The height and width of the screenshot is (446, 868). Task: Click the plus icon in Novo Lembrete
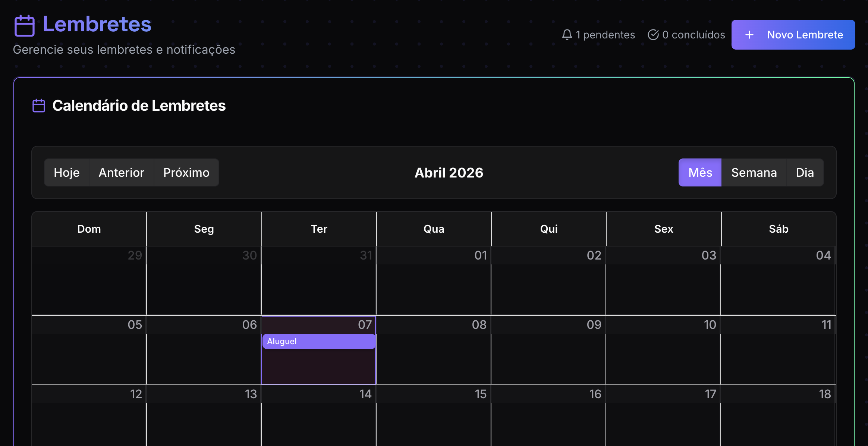(x=749, y=35)
